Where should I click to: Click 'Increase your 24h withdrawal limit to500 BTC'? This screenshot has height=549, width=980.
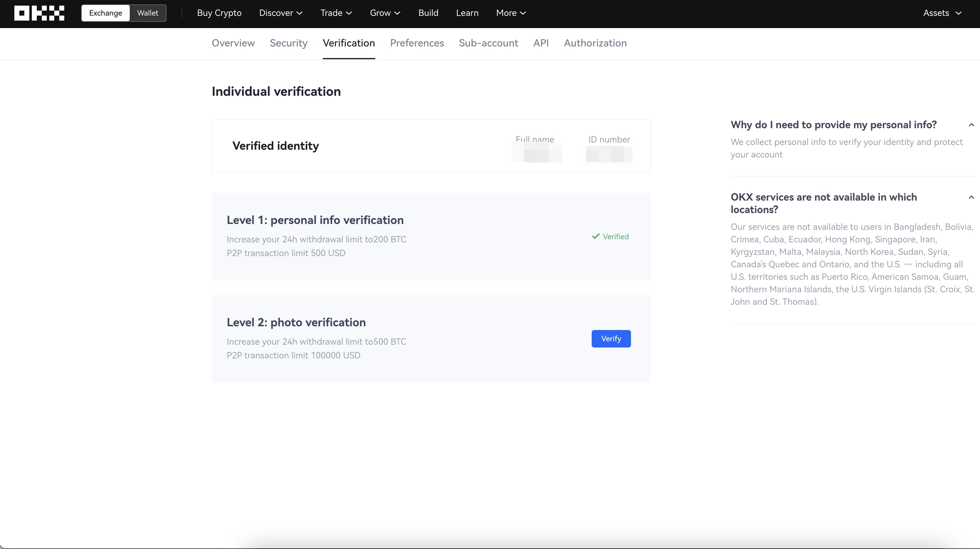[x=317, y=342]
